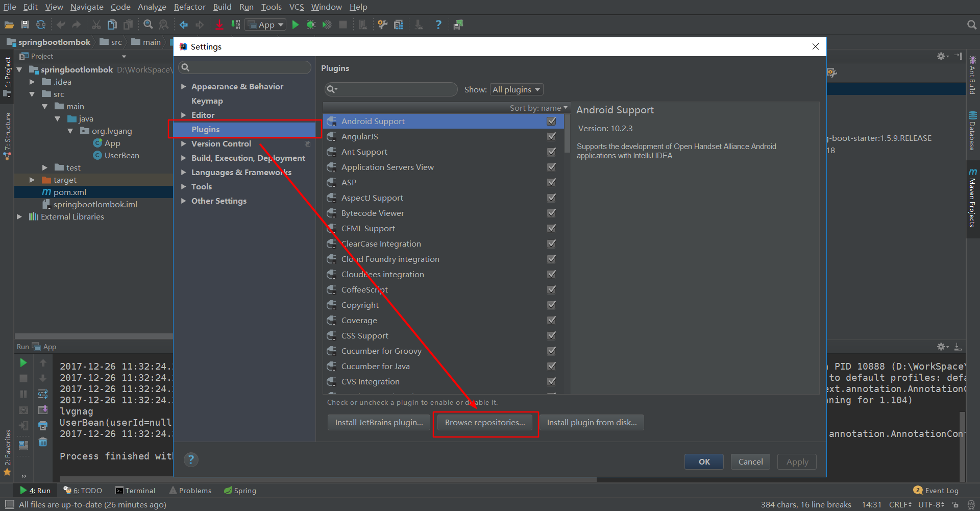The width and height of the screenshot is (980, 511).
Task: Switch to the Terminal tool tab
Action: [x=135, y=491]
